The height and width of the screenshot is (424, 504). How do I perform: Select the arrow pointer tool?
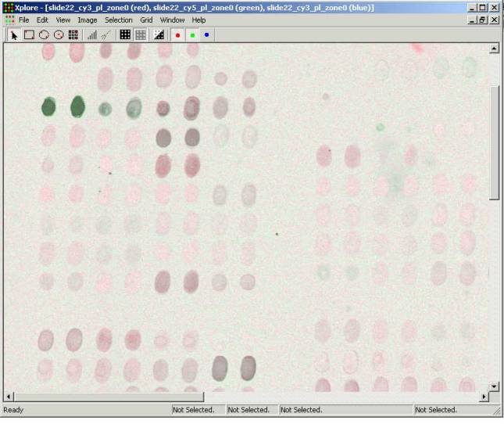pyautogui.click(x=14, y=34)
